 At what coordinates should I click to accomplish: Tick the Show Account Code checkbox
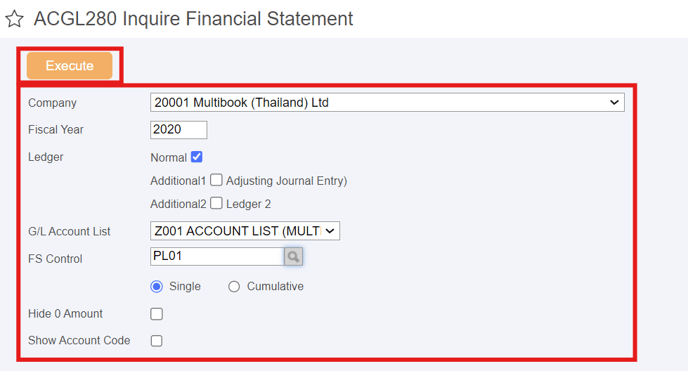[157, 341]
